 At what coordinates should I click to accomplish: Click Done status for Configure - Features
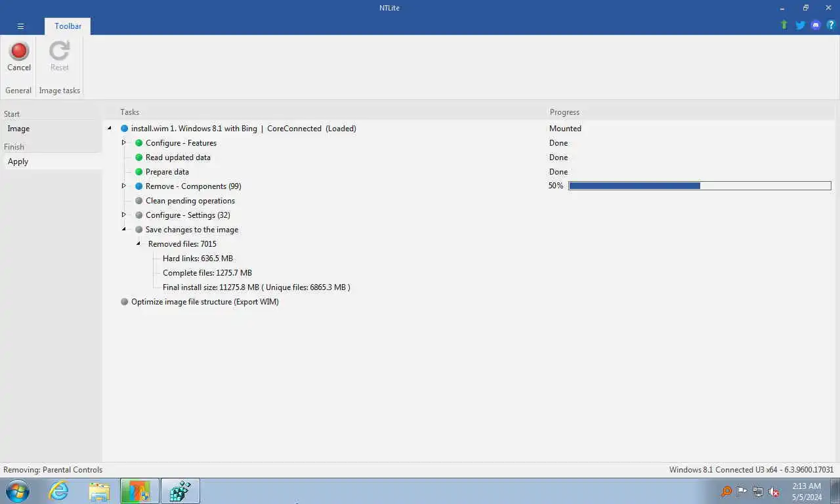click(558, 143)
